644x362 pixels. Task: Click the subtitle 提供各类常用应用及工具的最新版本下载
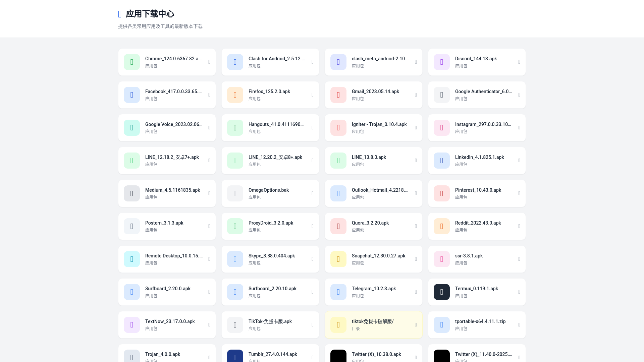pyautogui.click(x=160, y=26)
